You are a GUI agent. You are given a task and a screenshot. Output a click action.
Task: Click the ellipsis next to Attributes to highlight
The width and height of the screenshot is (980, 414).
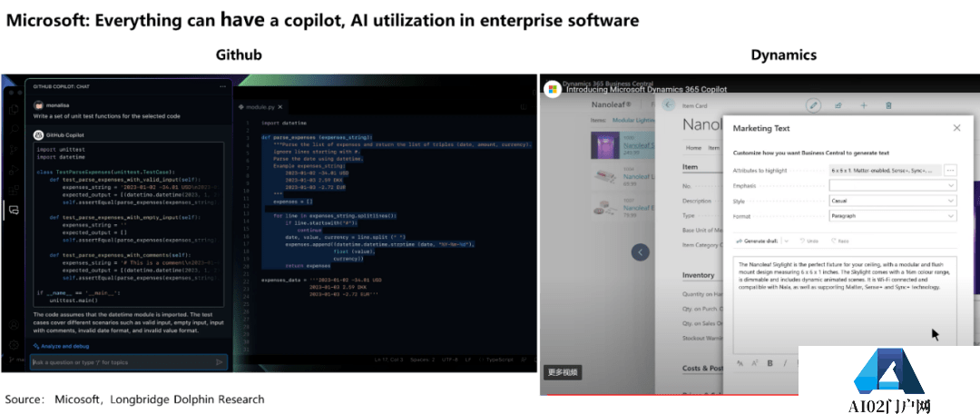click(950, 170)
